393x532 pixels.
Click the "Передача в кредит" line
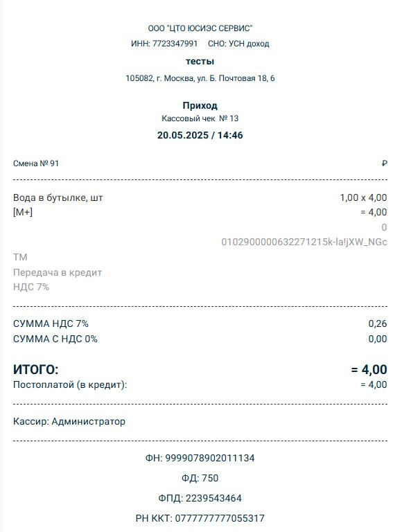coord(58,272)
